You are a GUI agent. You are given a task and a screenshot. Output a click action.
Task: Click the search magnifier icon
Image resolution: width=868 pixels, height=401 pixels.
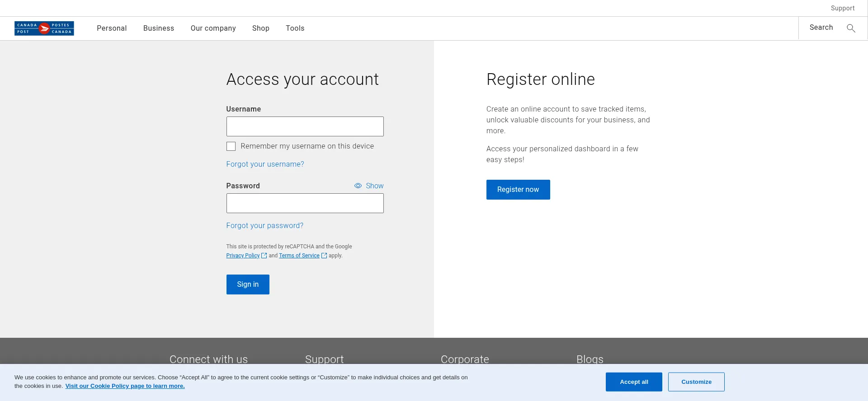point(851,28)
